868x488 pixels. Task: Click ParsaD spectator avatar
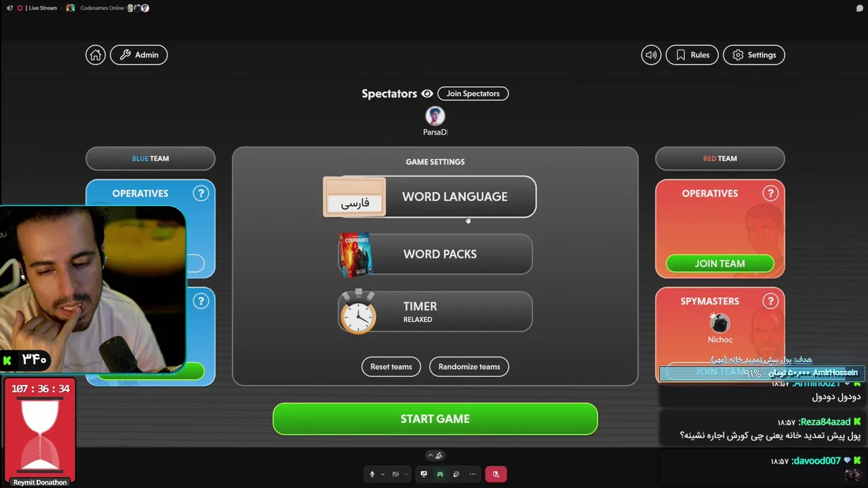pyautogui.click(x=435, y=116)
